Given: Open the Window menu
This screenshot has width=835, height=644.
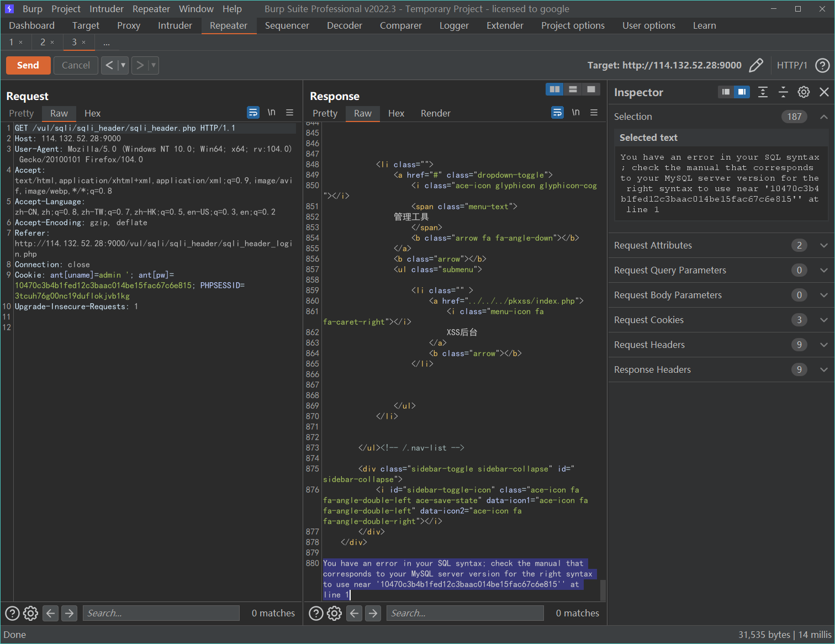Looking at the screenshot, I should [196, 9].
